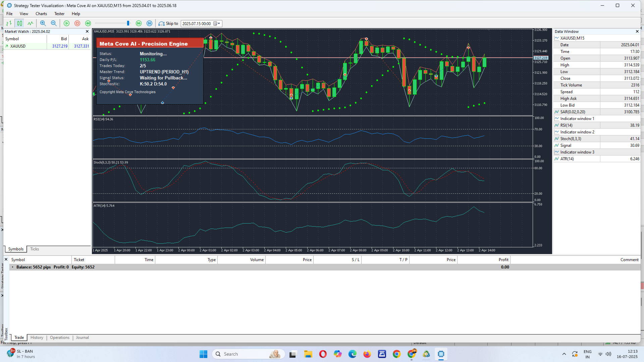Open Google Chrome from the taskbar
This screenshot has height=362, width=644.
[396, 354]
